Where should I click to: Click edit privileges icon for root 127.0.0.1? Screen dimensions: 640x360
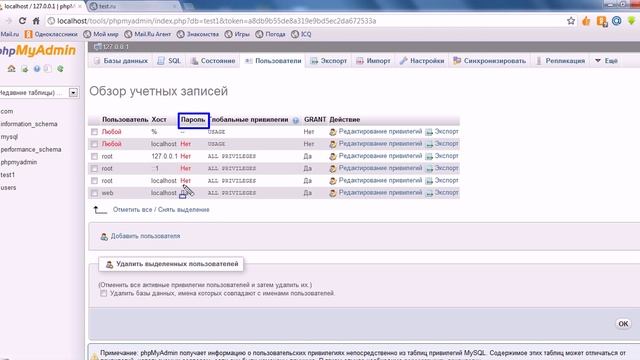(333, 156)
